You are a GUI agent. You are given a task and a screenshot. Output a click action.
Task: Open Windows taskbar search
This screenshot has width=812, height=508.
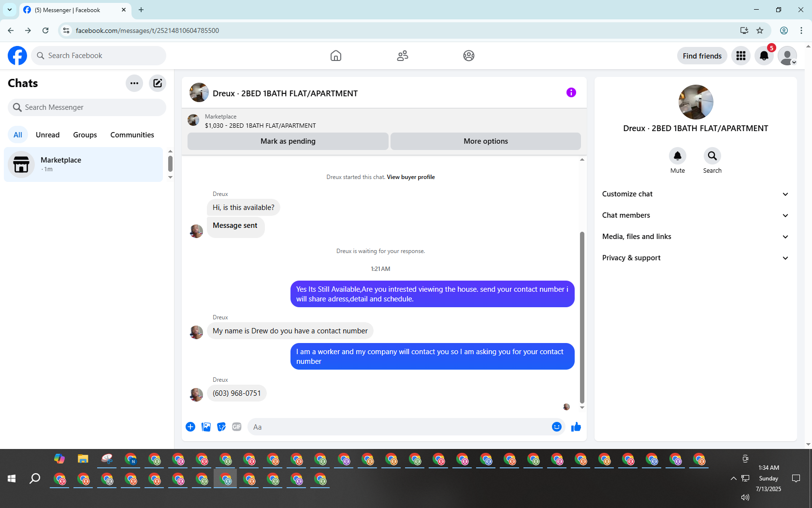point(35,478)
